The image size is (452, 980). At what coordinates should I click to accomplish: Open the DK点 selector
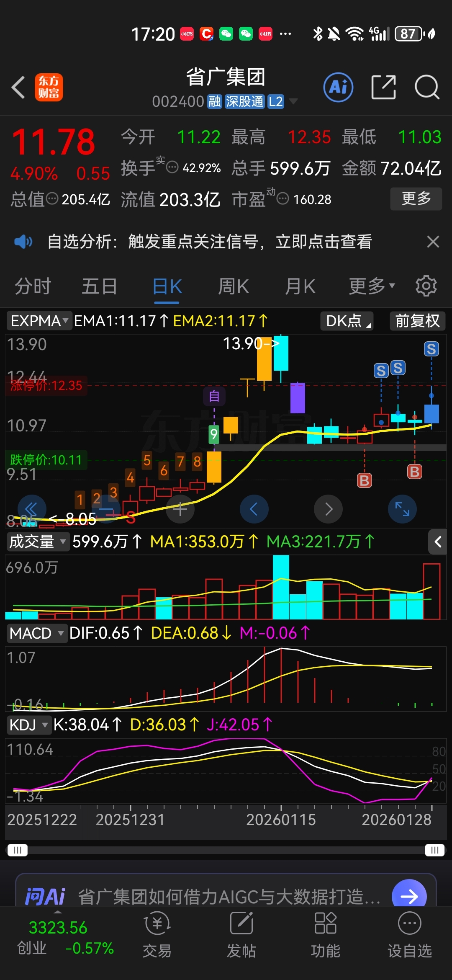click(x=347, y=321)
